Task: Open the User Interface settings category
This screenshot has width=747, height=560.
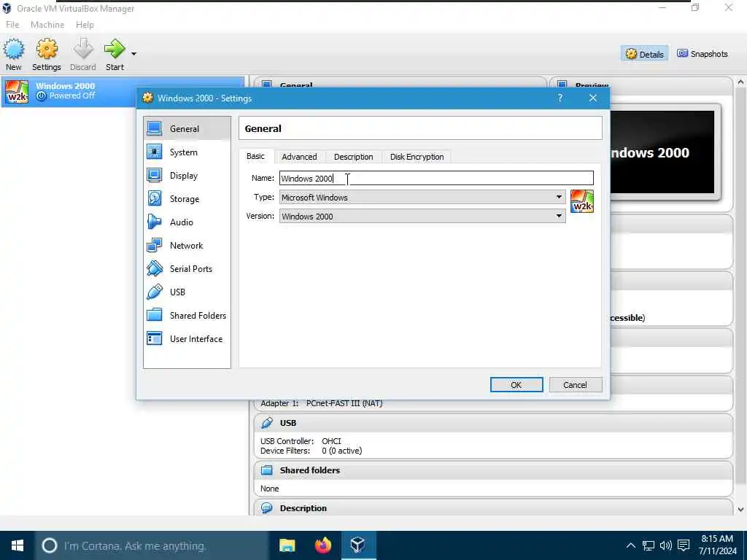Action: [x=187, y=338]
